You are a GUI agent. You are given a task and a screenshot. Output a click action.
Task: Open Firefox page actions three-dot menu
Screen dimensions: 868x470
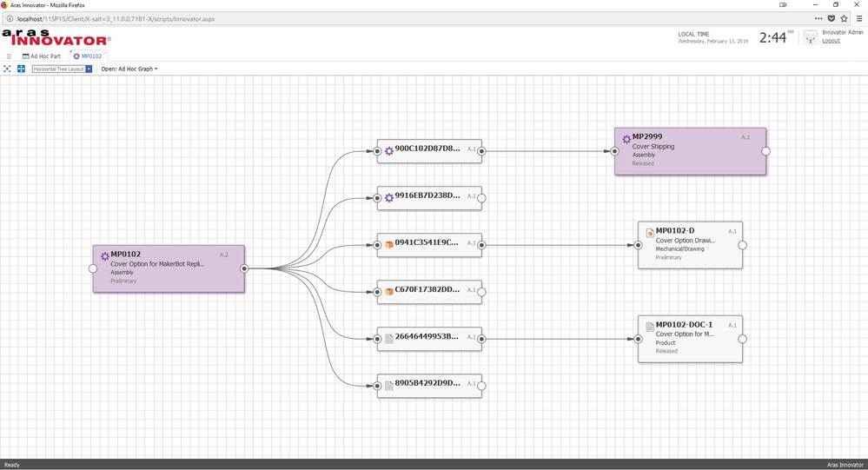818,18
